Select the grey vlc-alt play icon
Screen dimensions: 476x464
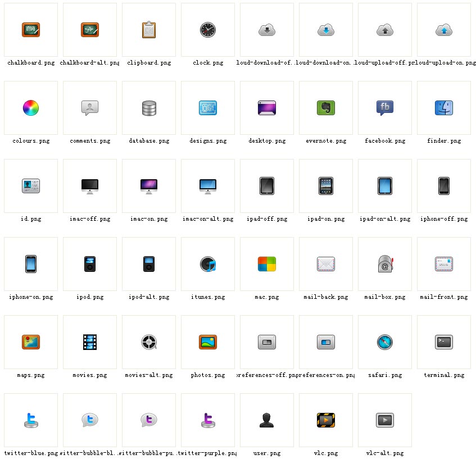[x=385, y=420]
